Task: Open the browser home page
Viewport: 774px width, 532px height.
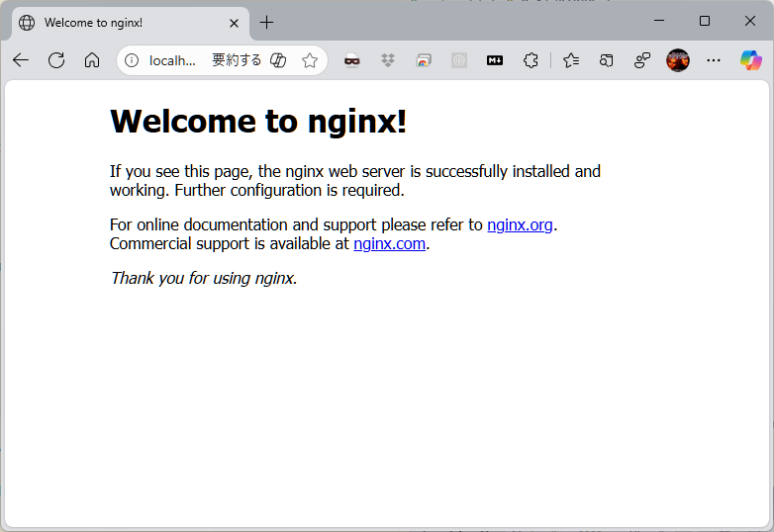Action: click(92, 60)
